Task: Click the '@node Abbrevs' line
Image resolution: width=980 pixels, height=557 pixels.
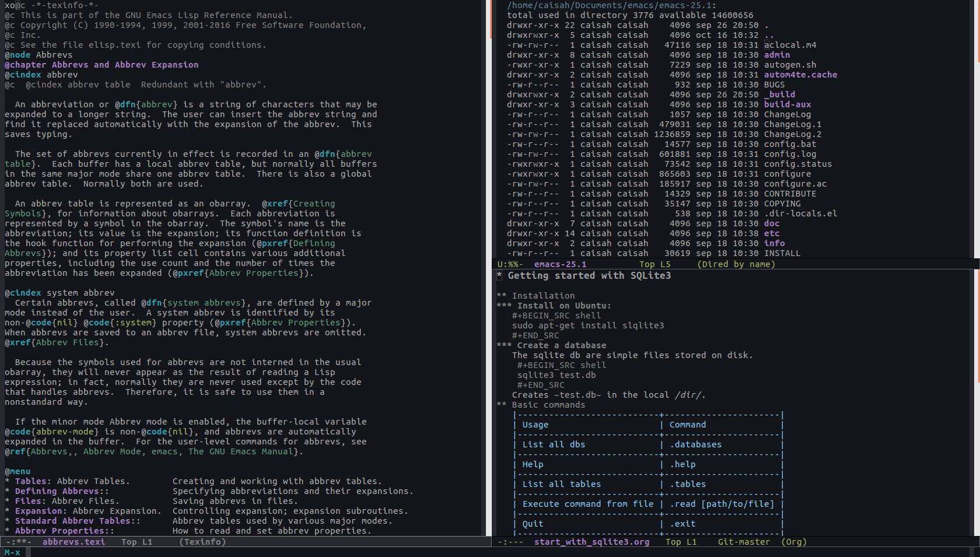Action: coord(38,55)
